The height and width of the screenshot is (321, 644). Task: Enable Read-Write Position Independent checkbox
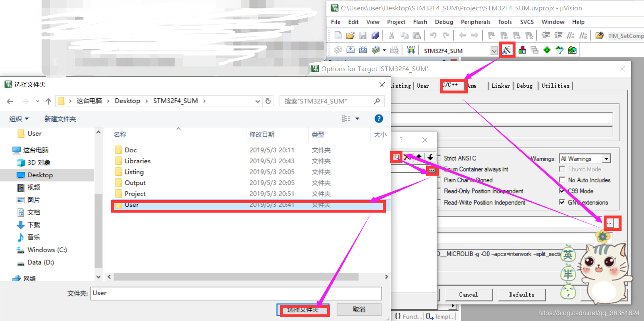[x=440, y=202]
